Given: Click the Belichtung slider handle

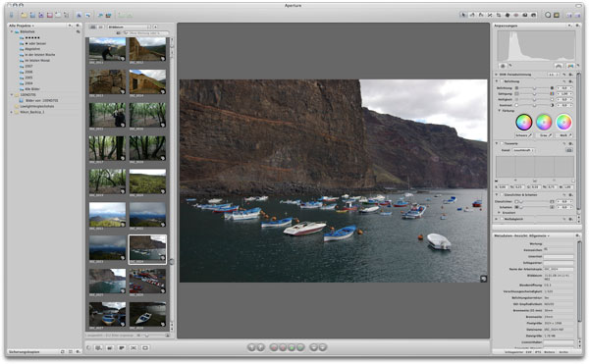Looking at the screenshot, I should point(534,87).
